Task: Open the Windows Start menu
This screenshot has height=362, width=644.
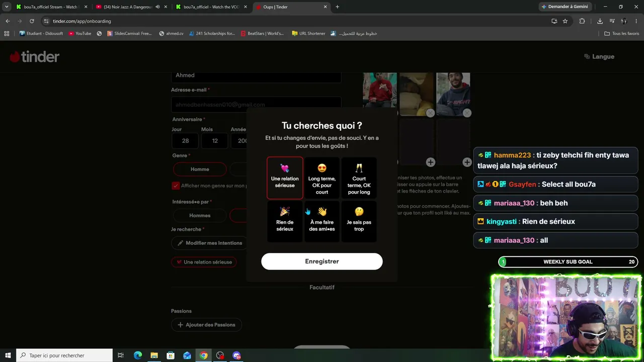Action: coord(8,355)
